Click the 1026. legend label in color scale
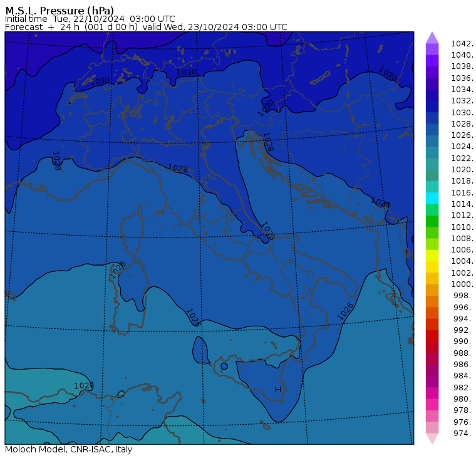 pyautogui.click(x=462, y=135)
